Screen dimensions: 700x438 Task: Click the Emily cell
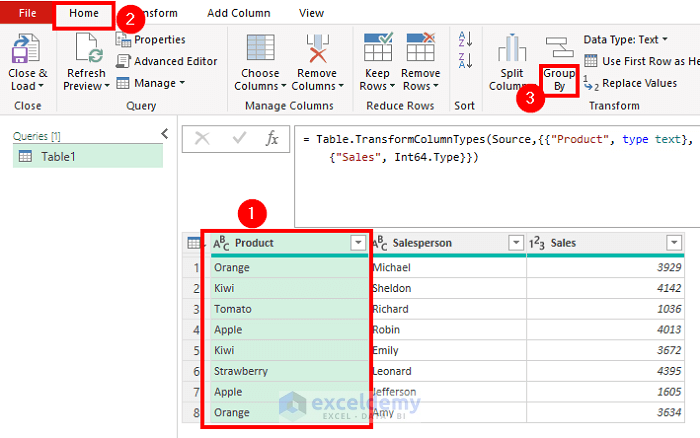tap(449, 350)
